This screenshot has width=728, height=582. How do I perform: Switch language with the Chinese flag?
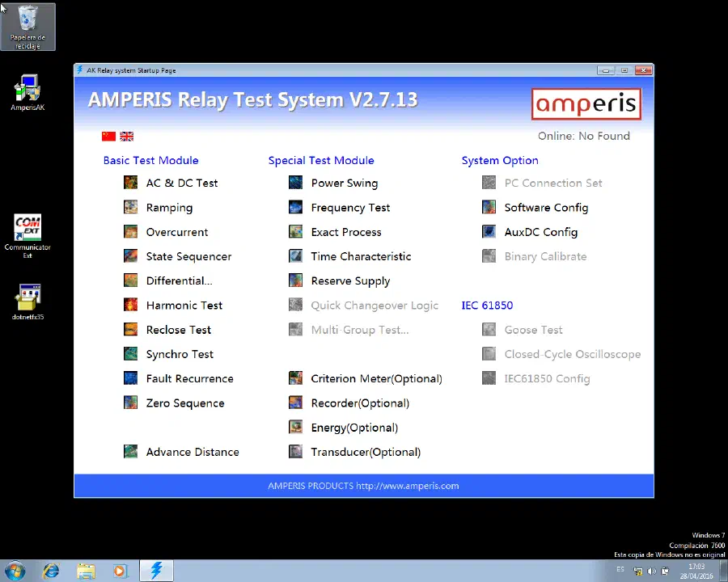[x=108, y=136]
